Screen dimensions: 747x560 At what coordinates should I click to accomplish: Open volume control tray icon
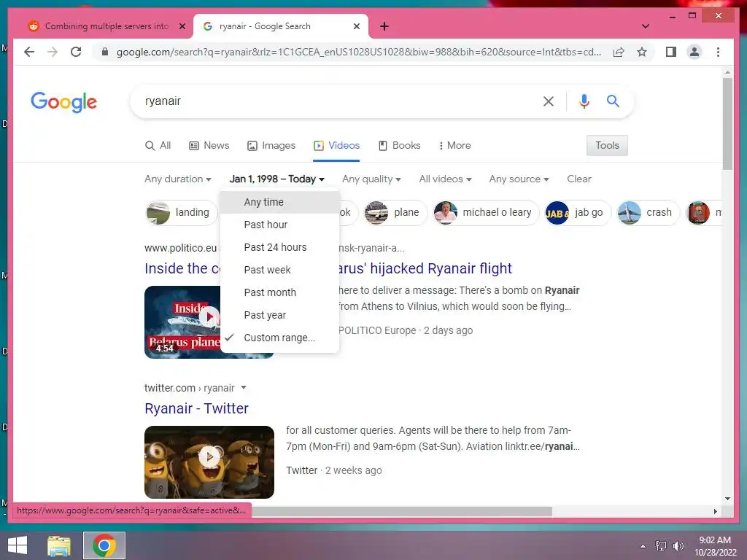678,545
